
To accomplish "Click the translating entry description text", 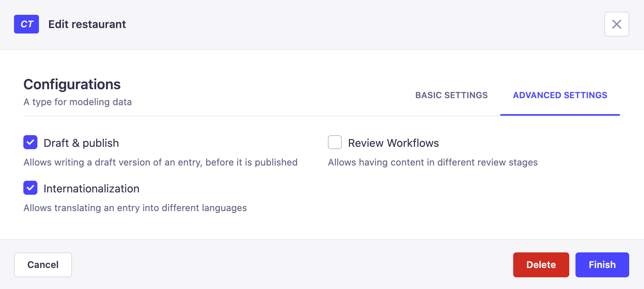I will 135,208.
